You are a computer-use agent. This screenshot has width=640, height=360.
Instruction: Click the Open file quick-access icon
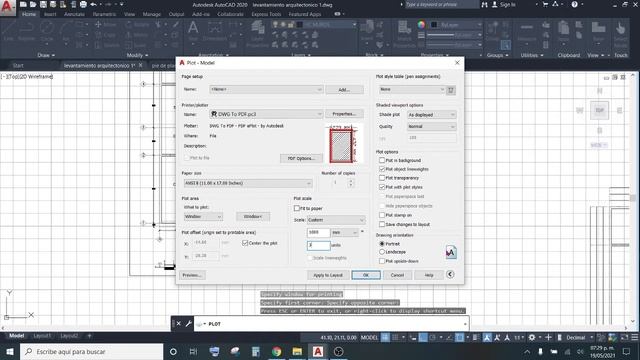pos(33,4)
